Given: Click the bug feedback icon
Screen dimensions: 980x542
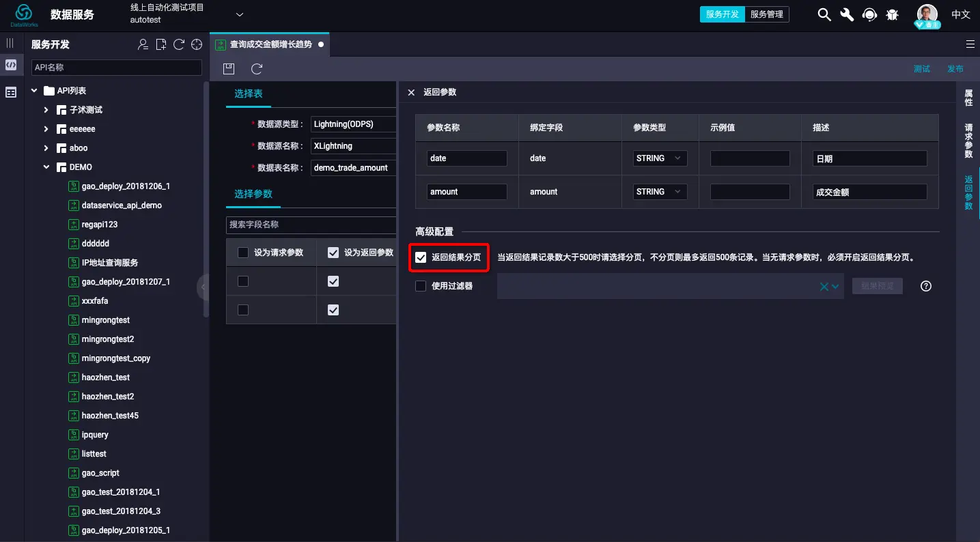Looking at the screenshot, I should (892, 14).
